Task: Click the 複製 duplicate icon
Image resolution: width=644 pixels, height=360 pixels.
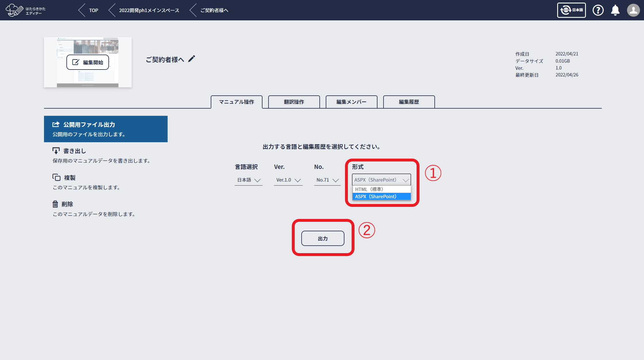Action: pos(56,177)
